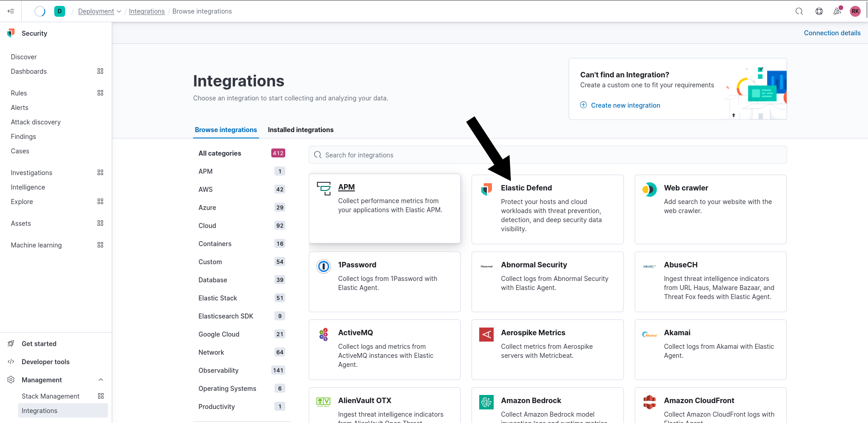Viewport: 868px width, 423px height.
Task: Select the Elastic Stack category
Action: [242, 298]
